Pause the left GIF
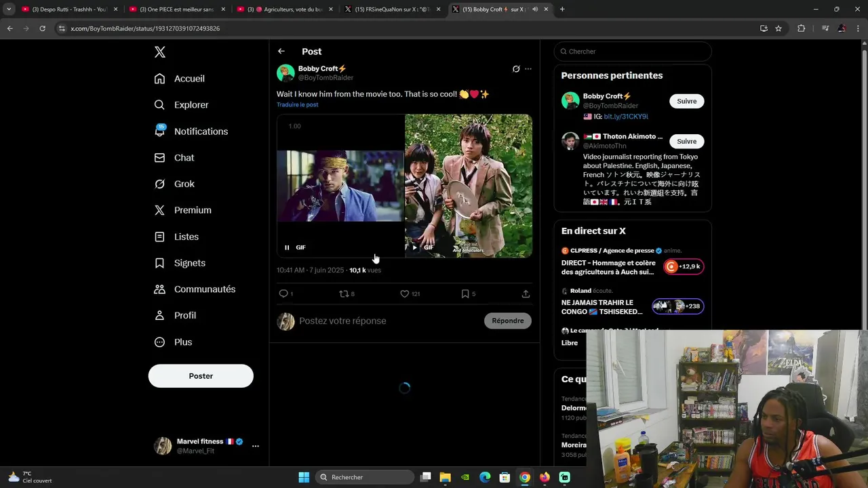 pyautogui.click(x=287, y=247)
